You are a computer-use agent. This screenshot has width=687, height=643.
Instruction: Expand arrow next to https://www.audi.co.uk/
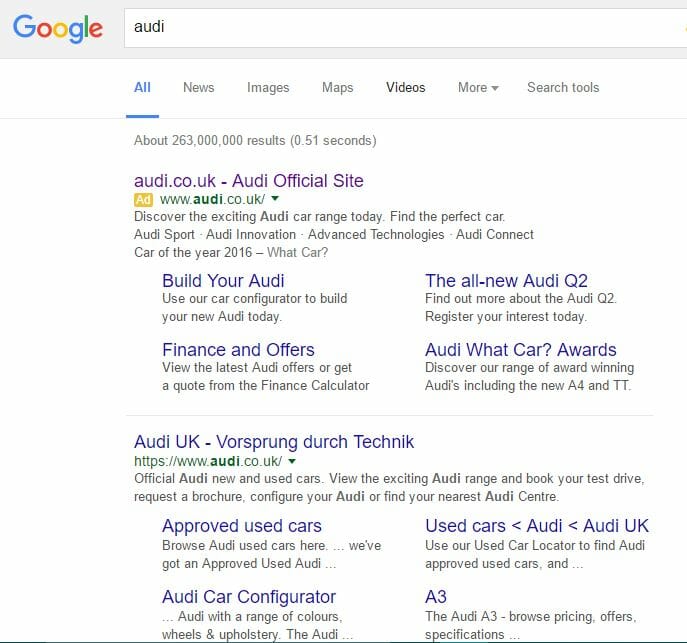292,461
